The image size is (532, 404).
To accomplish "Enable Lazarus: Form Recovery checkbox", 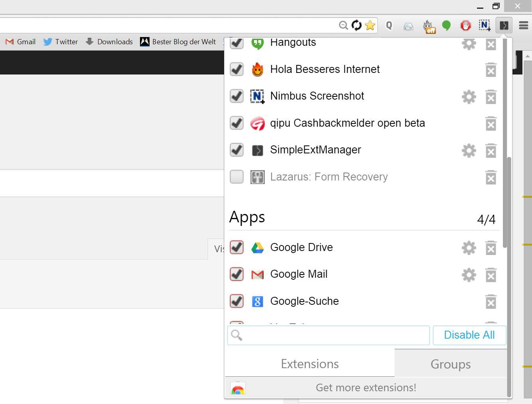I will [237, 177].
